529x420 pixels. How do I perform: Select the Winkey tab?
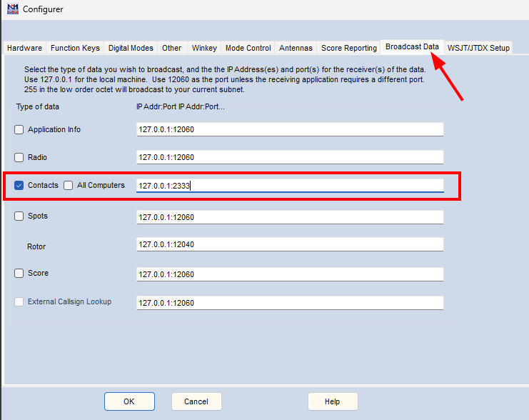[x=204, y=49]
